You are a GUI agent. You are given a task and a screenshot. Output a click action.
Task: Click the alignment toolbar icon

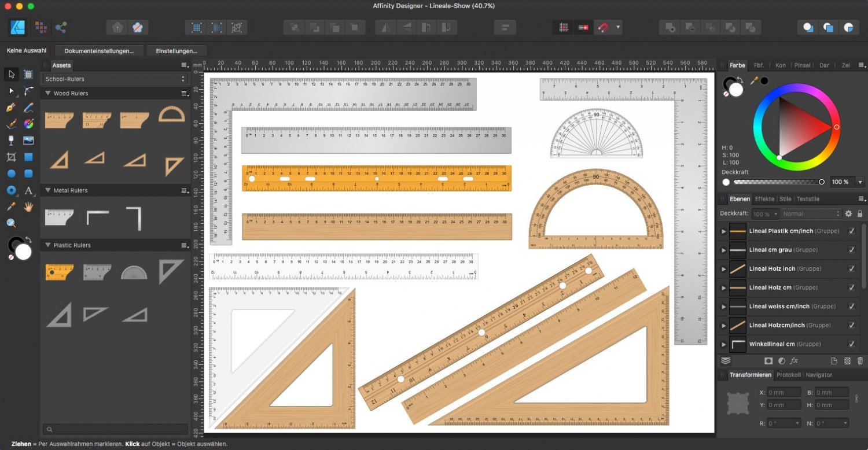coord(505,27)
